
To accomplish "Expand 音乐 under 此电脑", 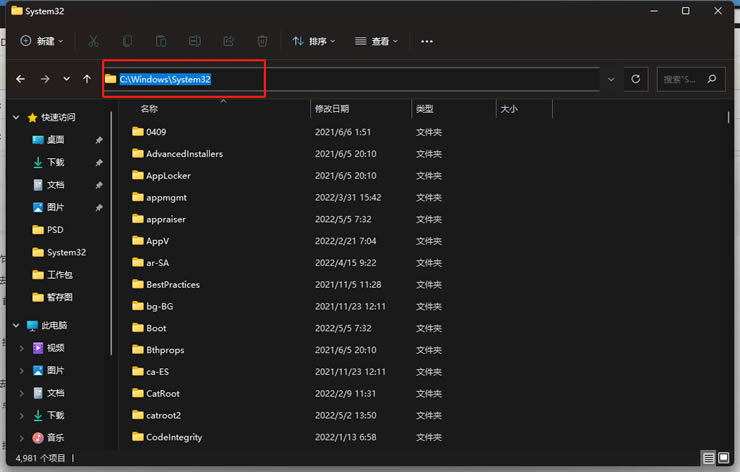I will pyautogui.click(x=21, y=438).
